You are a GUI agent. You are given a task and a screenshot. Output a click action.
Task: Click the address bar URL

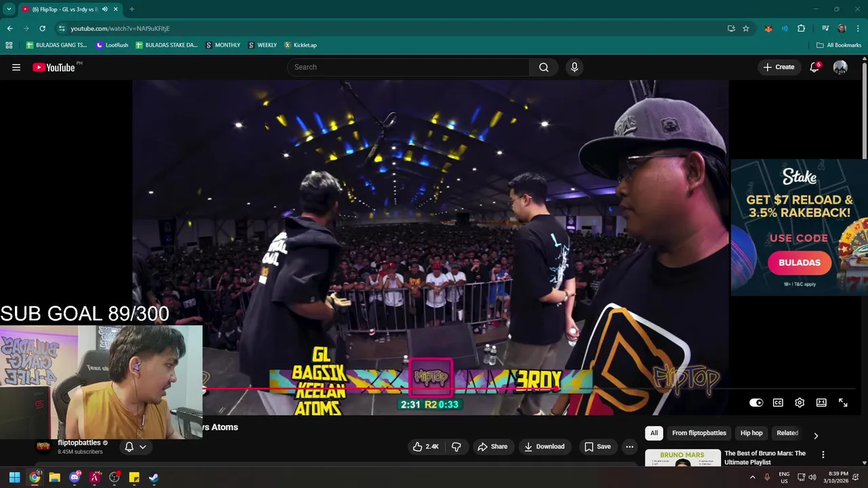point(120,28)
